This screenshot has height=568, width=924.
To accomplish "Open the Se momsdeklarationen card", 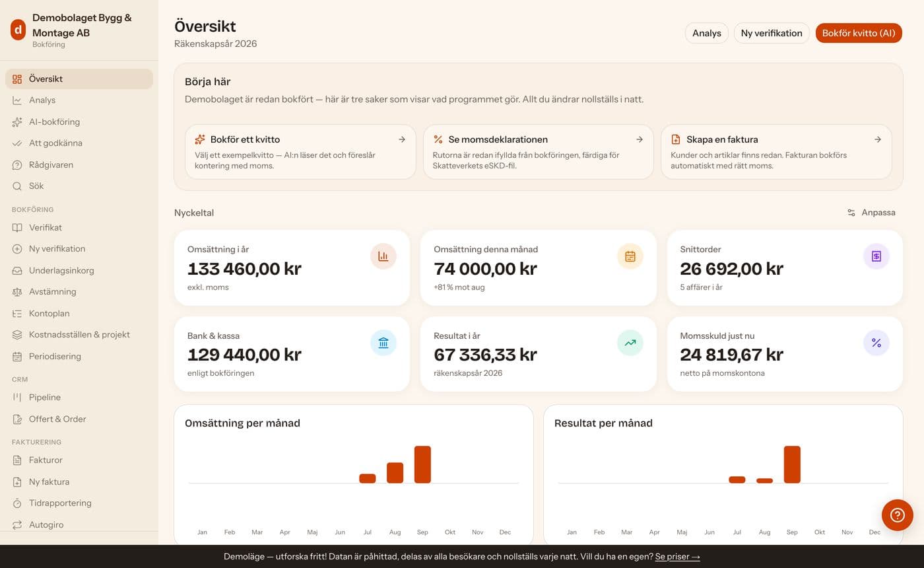I will (539, 152).
